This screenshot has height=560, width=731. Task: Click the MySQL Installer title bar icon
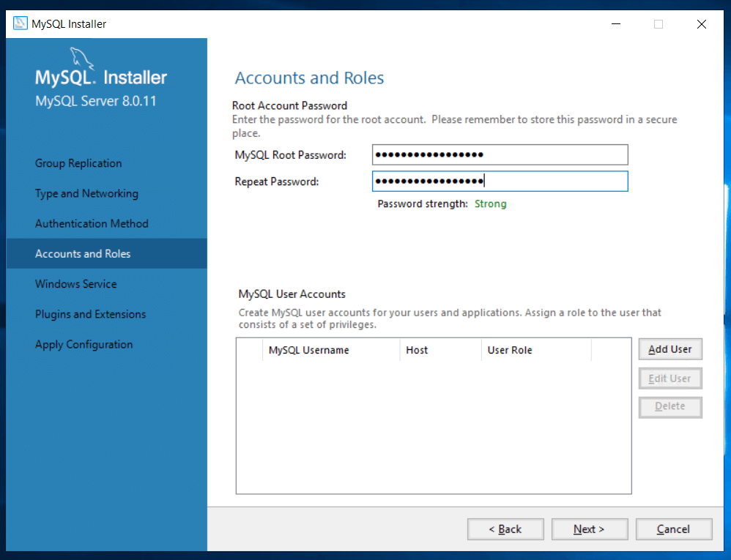click(21, 24)
